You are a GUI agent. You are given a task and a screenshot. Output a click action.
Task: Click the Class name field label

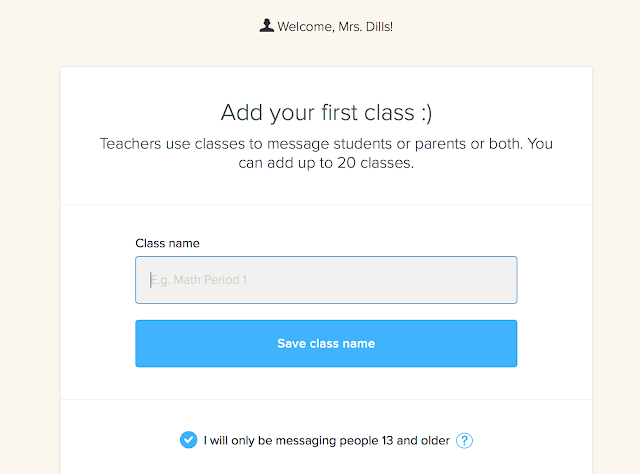pyautogui.click(x=167, y=243)
